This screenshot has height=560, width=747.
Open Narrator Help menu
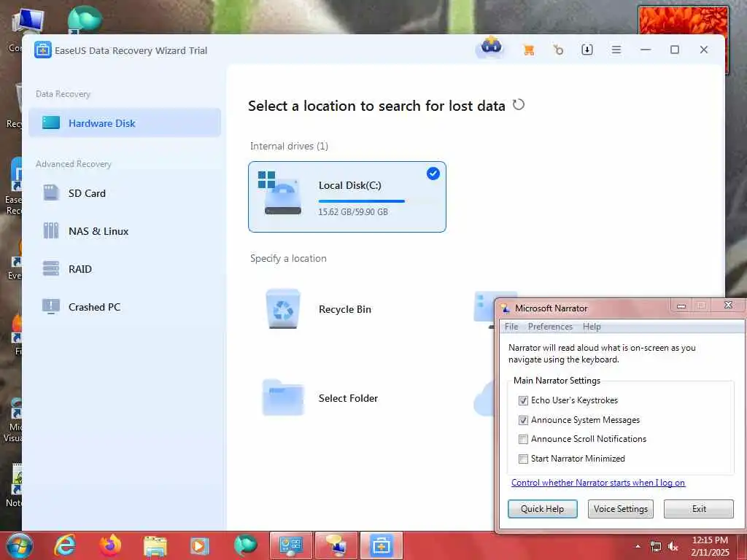pyautogui.click(x=591, y=327)
